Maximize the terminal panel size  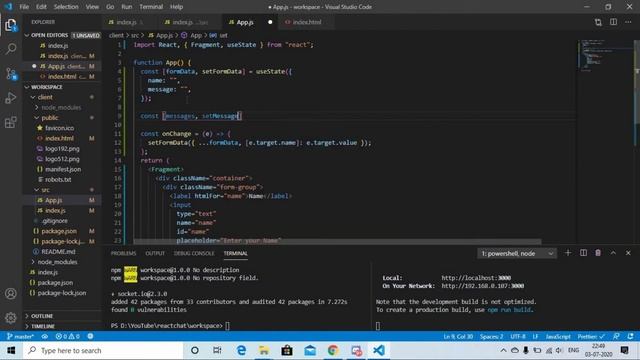coord(613,253)
